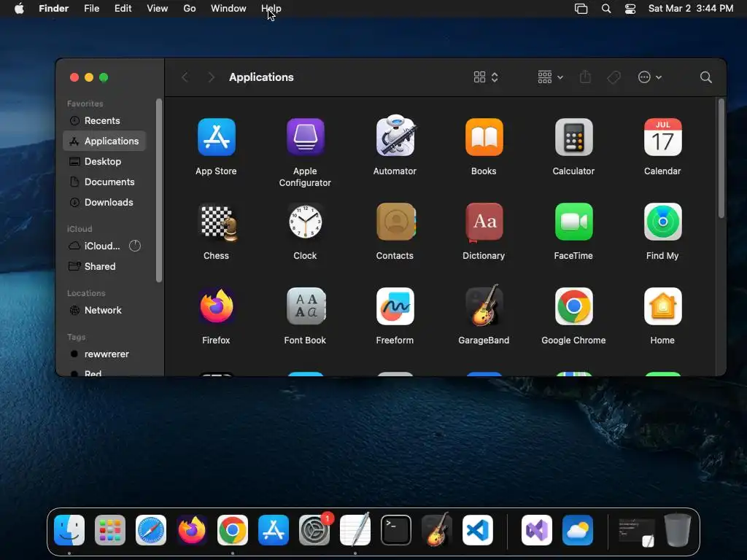
Task: Select Desktop in the sidebar
Action: (104, 161)
